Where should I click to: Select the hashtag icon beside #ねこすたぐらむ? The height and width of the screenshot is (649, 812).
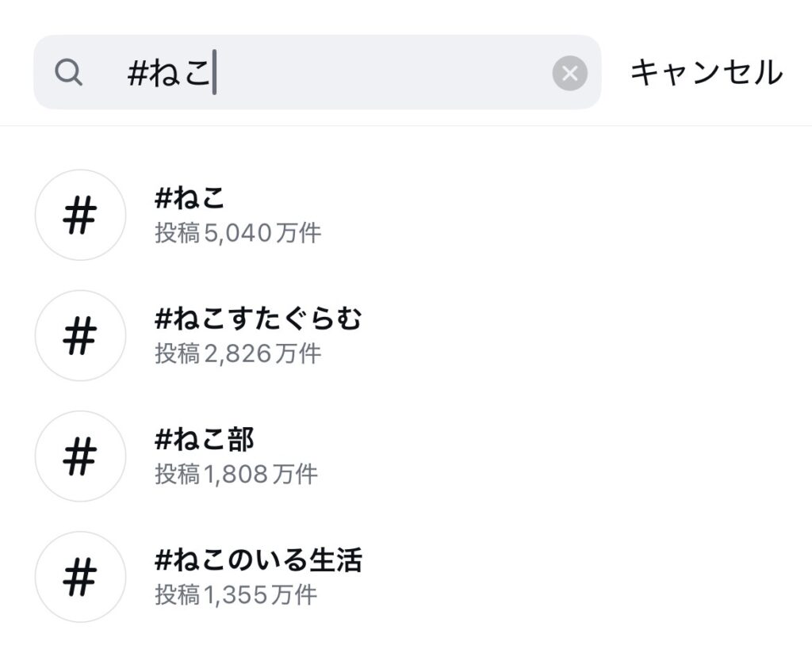(79, 335)
